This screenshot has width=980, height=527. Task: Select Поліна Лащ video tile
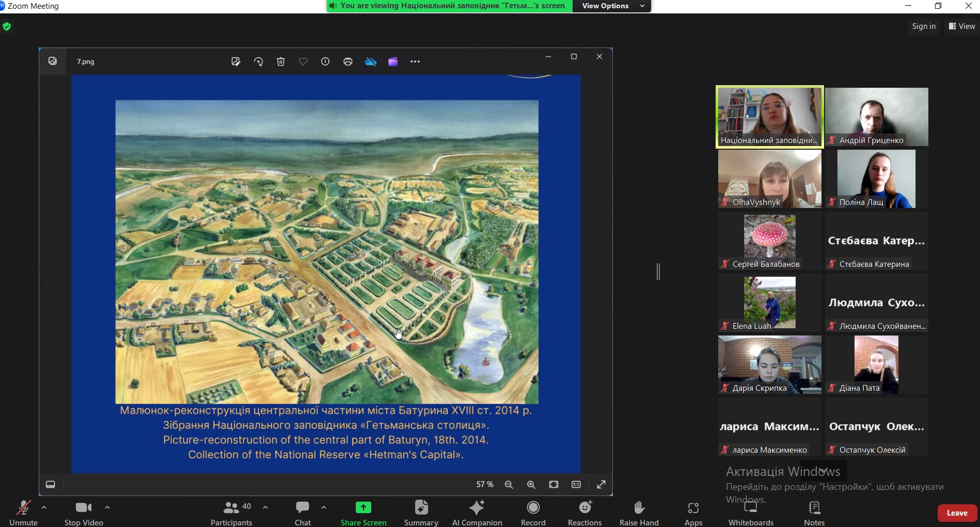[x=876, y=179]
